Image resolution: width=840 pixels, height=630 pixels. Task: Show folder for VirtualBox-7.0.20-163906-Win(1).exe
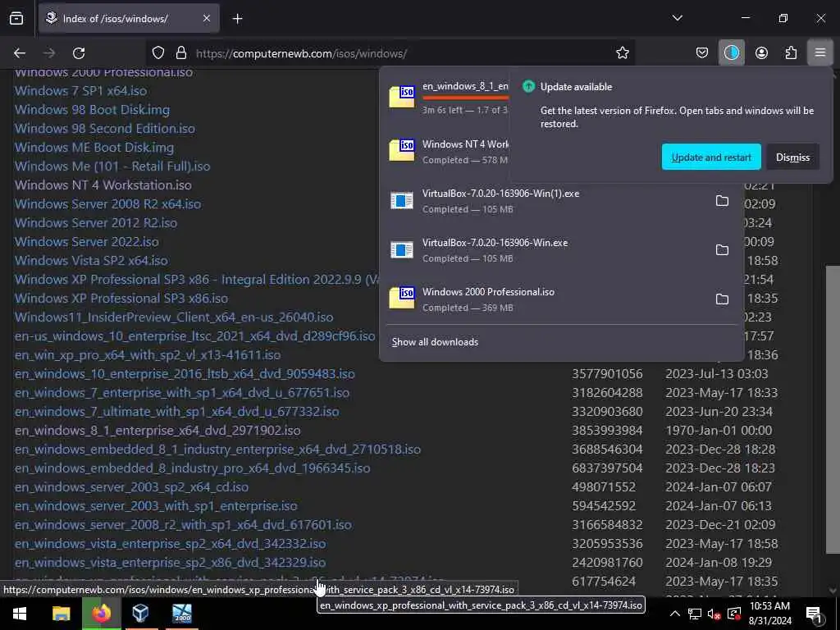[x=722, y=201]
